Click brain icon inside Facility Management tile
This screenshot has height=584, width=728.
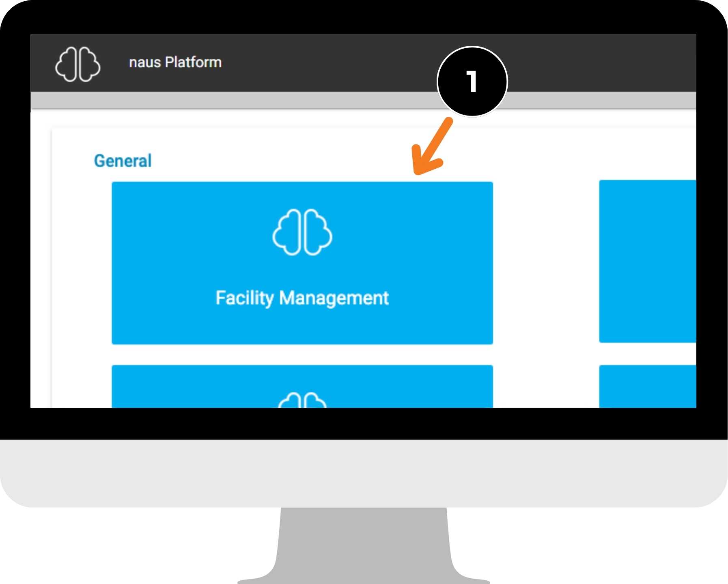tap(302, 232)
